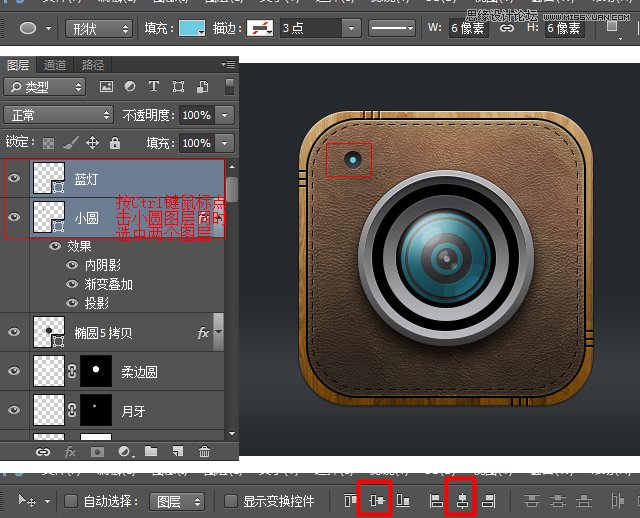Add a layer style fx icon
Image resolution: width=640 pixels, height=518 pixels.
[x=70, y=451]
